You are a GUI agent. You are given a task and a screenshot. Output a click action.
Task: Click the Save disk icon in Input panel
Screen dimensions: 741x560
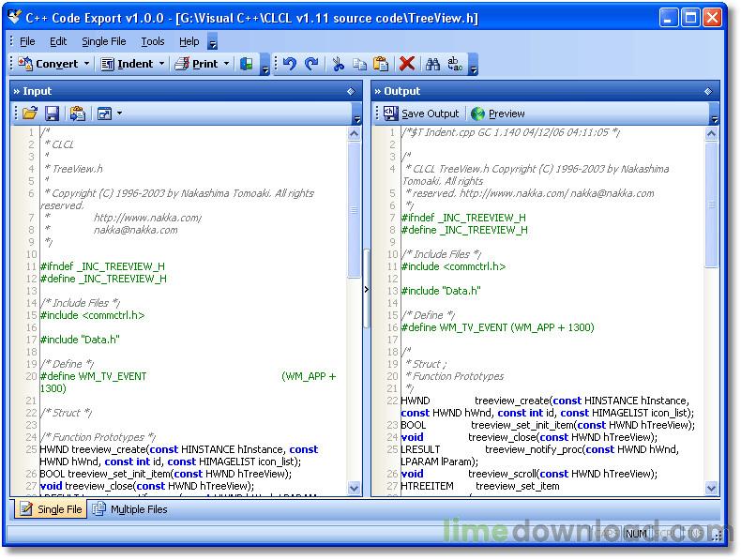click(53, 114)
